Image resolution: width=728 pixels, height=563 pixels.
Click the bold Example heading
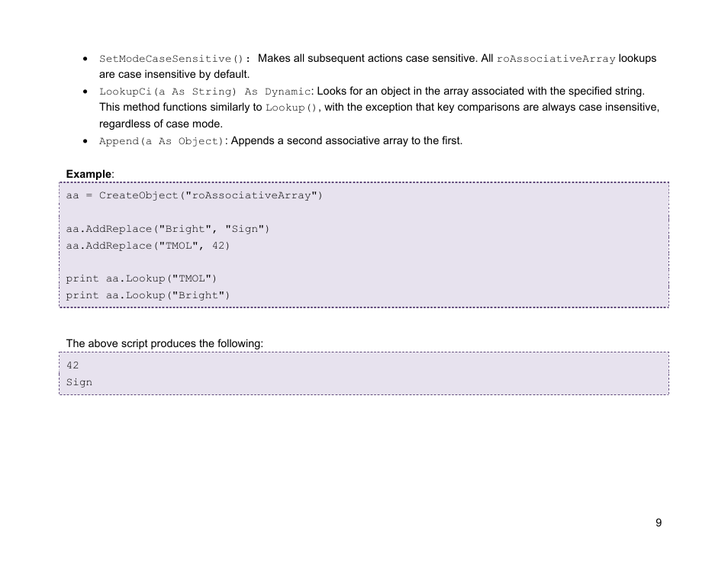coord(89,174)
